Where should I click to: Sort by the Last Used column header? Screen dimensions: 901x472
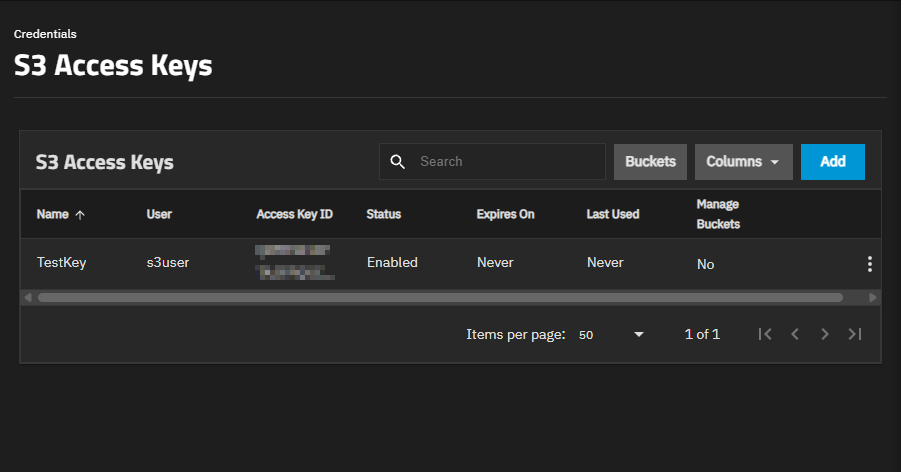coord(613,214)
